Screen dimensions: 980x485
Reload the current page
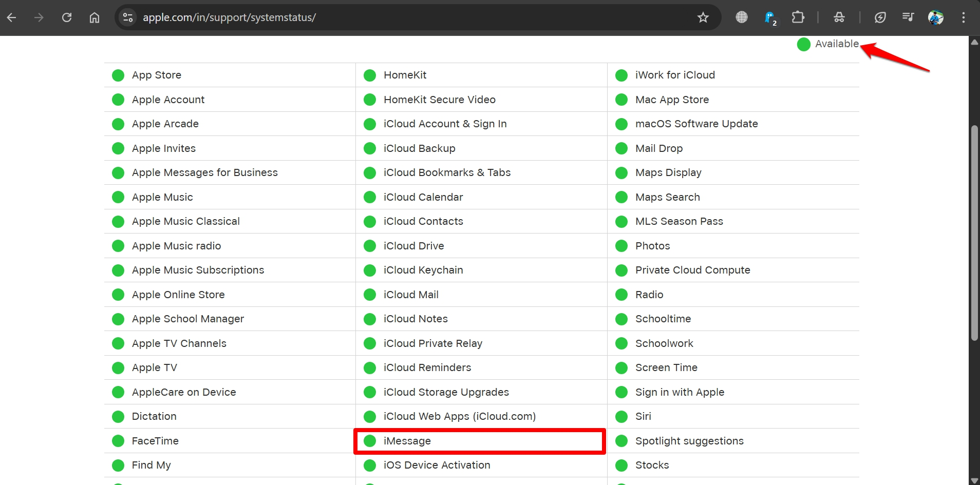point(67,17)
